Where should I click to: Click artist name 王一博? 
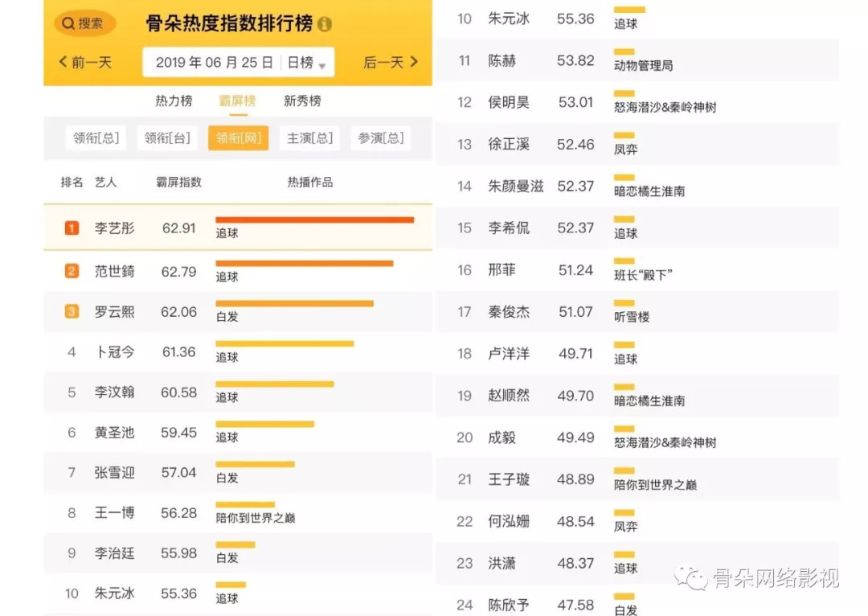[114, 512]
